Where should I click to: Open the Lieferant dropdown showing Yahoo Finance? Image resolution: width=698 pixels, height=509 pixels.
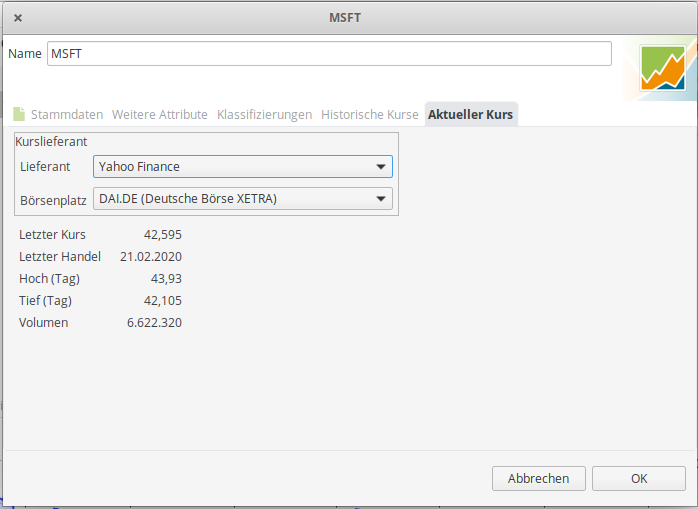coord(243,167)
